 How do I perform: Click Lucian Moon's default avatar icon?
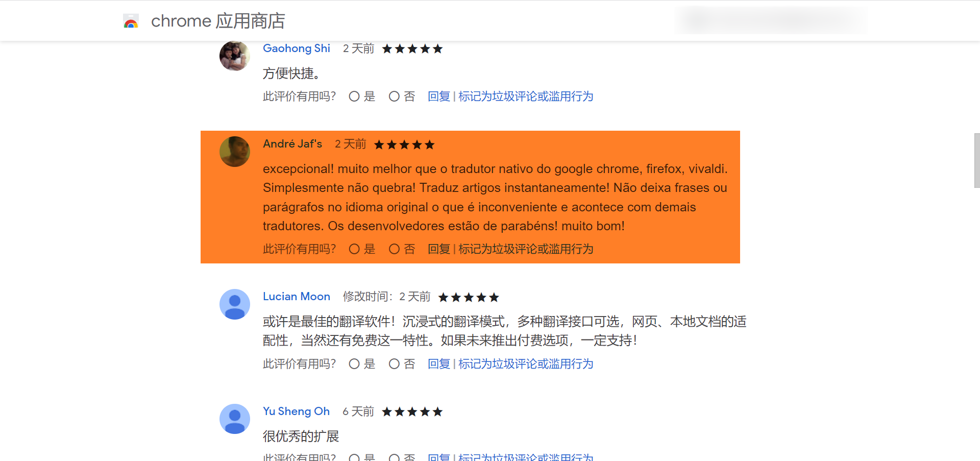[x=234, y=304]
